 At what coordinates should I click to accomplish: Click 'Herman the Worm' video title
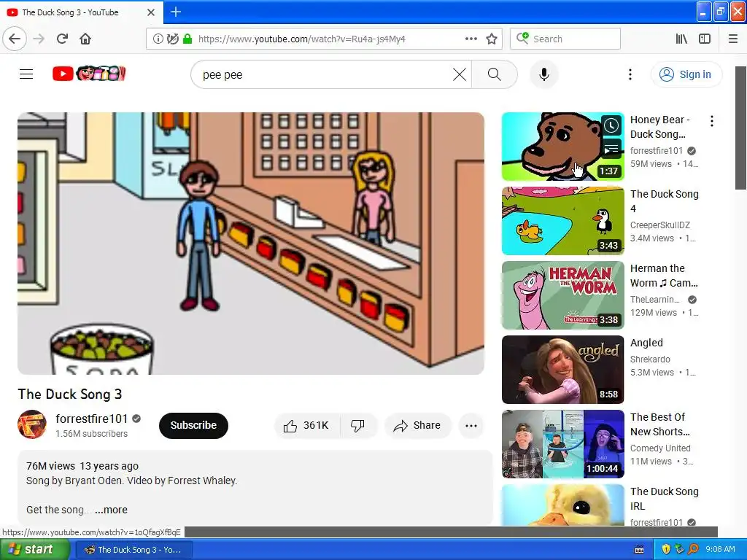point(664,275)
